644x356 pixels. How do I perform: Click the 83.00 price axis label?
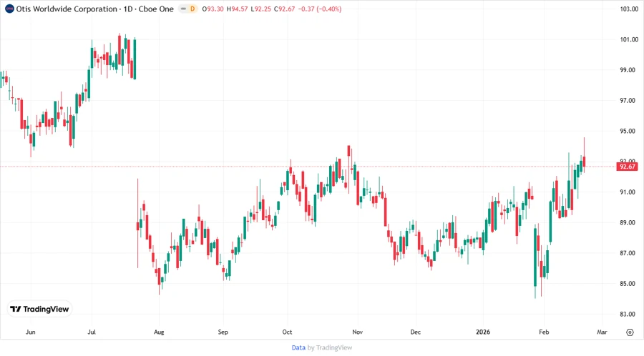[x=627, y=314]
